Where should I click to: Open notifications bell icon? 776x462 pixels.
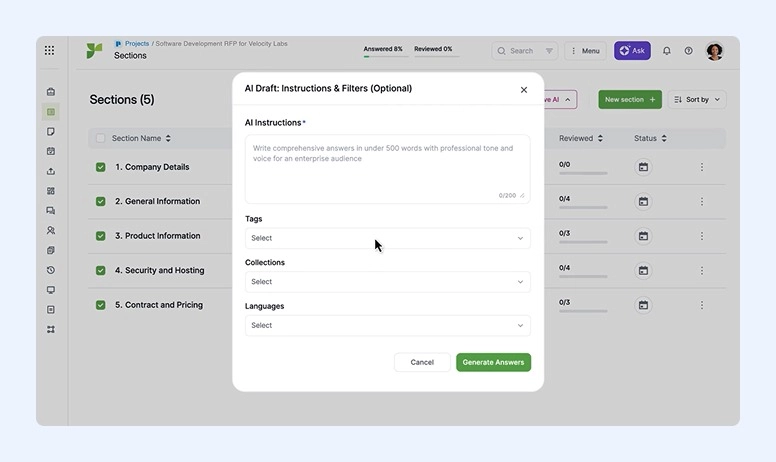[667, 50]
